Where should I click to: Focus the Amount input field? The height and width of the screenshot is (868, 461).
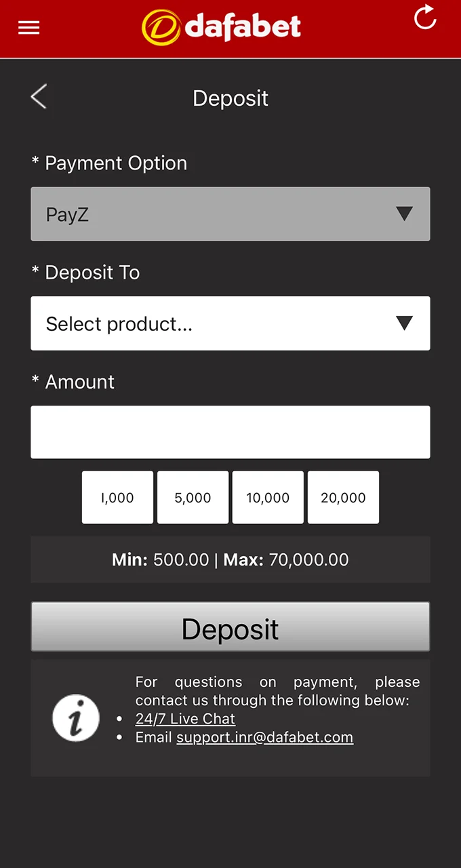pyautogui.click(x=230, y=432)
